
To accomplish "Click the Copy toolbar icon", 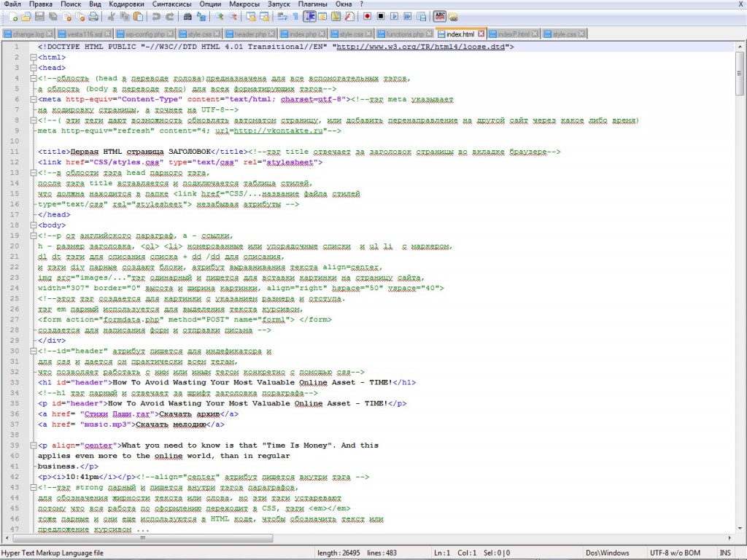I will pyautogui.click(x=125, y=17).
